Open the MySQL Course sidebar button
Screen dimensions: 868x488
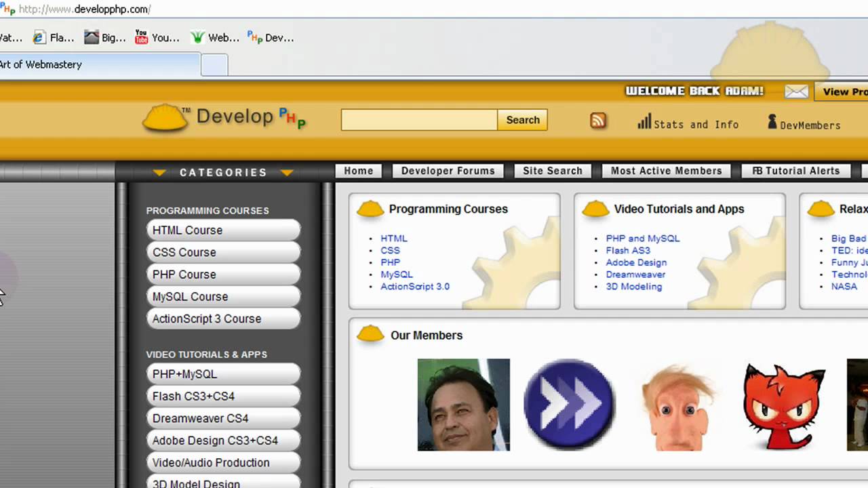tap(223, 297)
